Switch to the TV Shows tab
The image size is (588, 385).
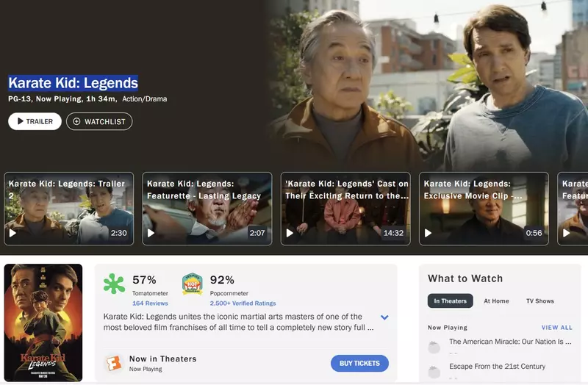click(x=540, y=301)
